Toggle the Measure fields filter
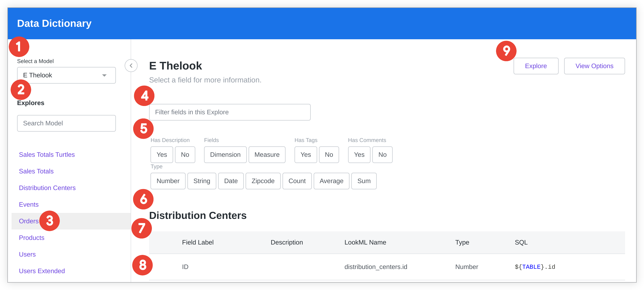 pos(267,155)
